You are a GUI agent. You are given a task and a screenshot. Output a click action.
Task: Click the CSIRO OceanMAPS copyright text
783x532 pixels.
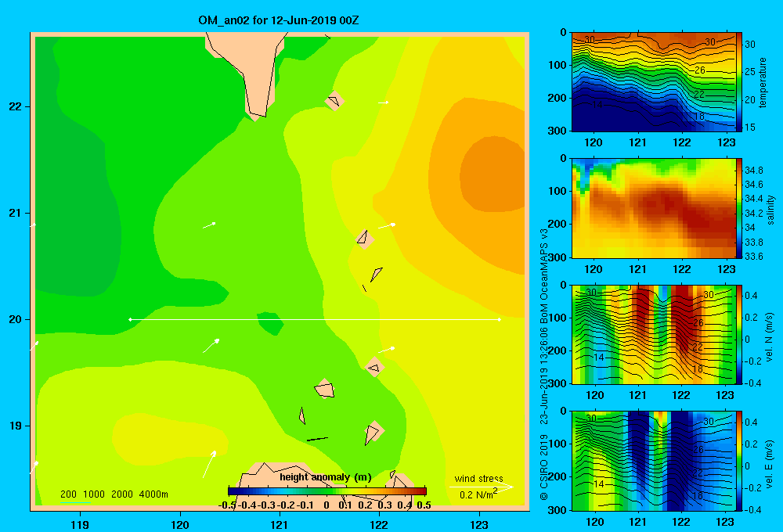[x=544, y=365]
